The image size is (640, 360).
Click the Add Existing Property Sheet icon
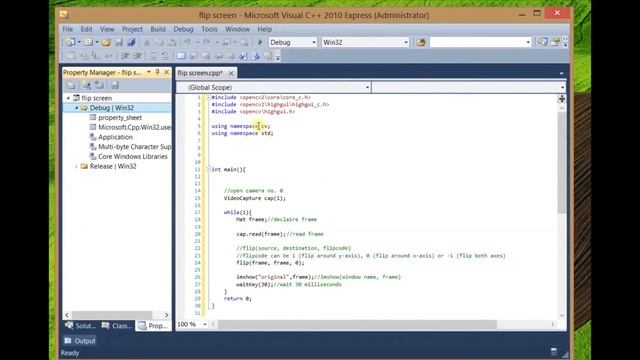99,85
